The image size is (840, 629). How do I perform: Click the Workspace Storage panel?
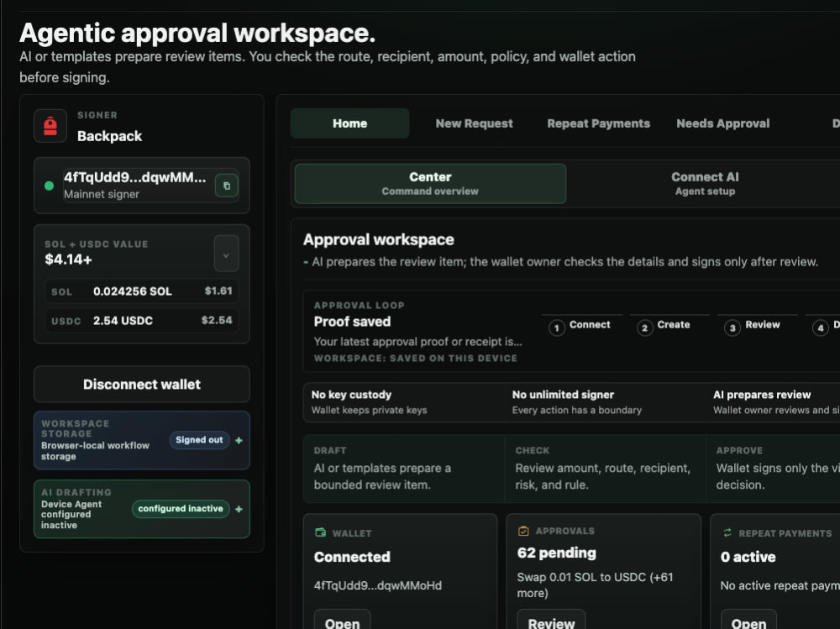coord(142,440)
